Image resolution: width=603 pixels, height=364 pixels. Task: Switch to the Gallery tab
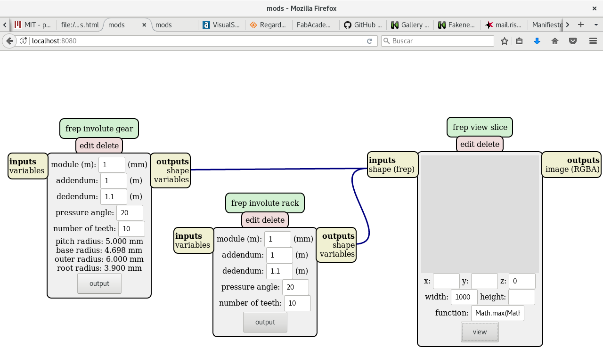pyautogui.click(x=410, y=25)
